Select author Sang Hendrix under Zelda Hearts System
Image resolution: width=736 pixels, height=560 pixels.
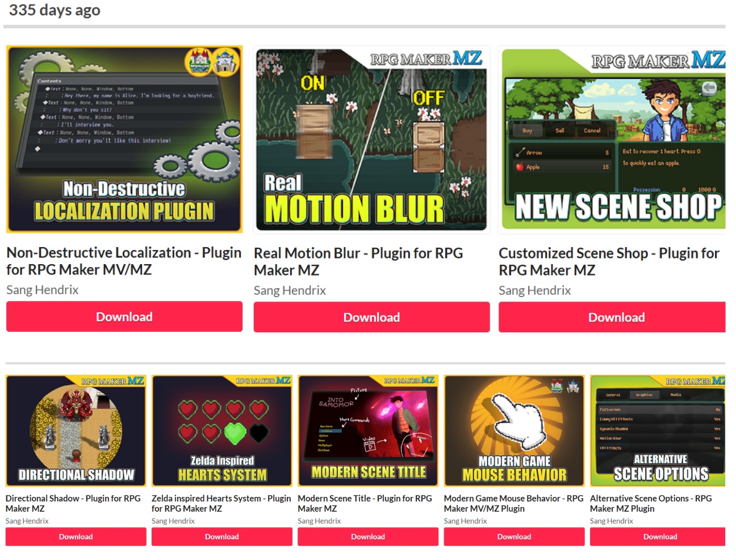click(173, 521)
